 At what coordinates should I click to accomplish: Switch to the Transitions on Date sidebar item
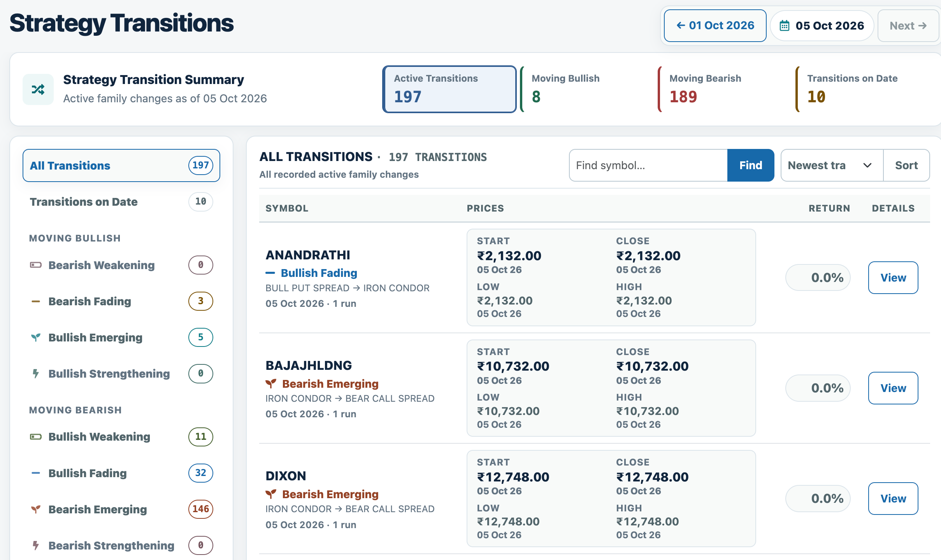point(121,202)
